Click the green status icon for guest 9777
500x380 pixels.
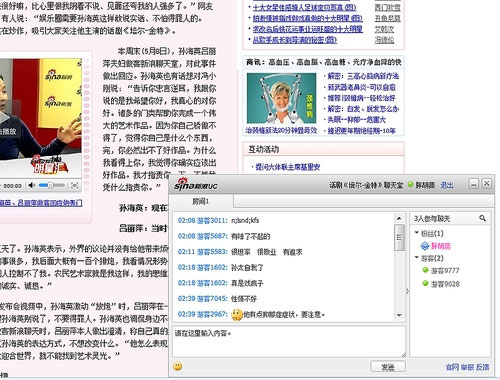tap(425, 270)
